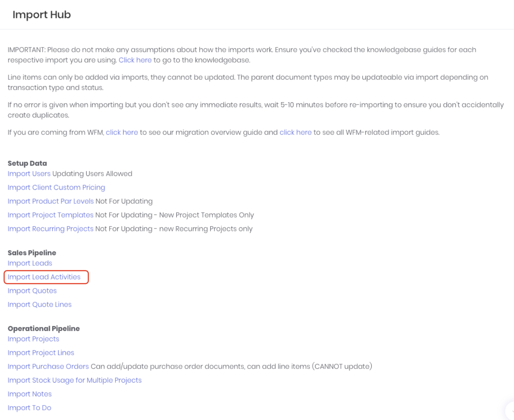Open Import Users link

coord(29,174)
